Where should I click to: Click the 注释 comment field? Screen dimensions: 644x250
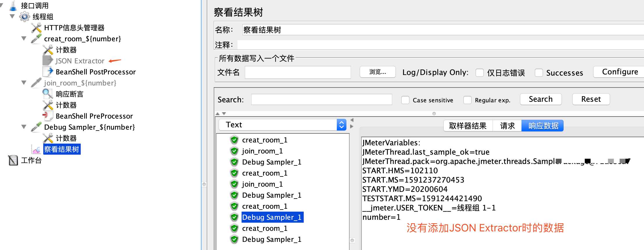(441, 45)
